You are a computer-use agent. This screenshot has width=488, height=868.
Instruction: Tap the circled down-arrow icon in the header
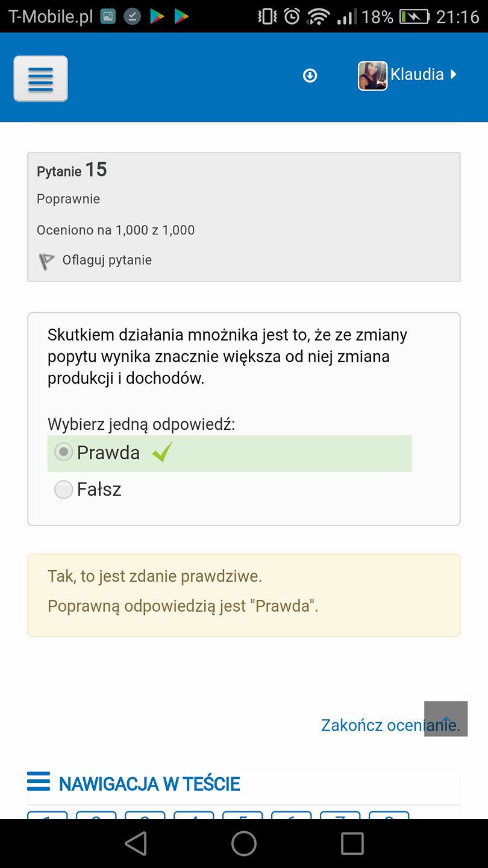[310, 75]
